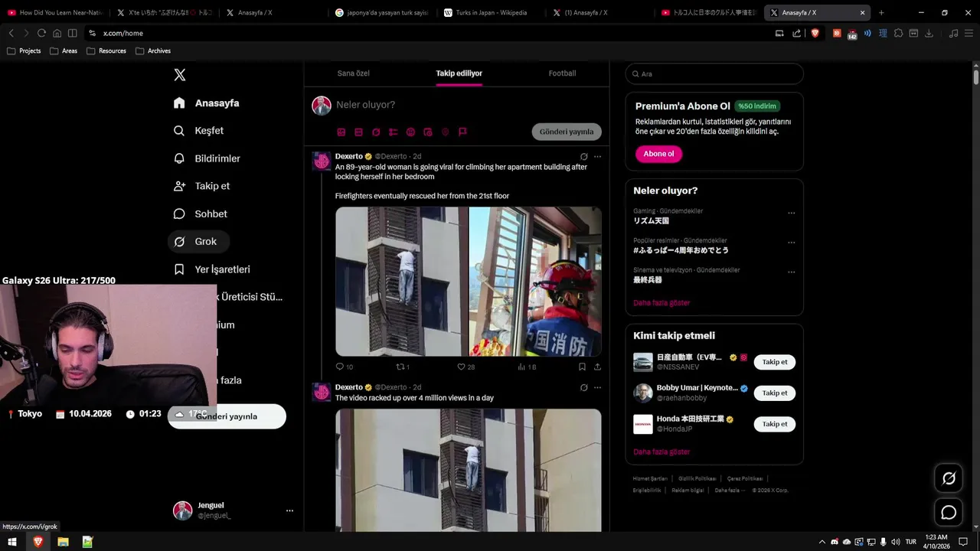Image resolution: width=980 pixels, height=551 pixels.
Task: Add media image icon in composer
Action: 341,132
